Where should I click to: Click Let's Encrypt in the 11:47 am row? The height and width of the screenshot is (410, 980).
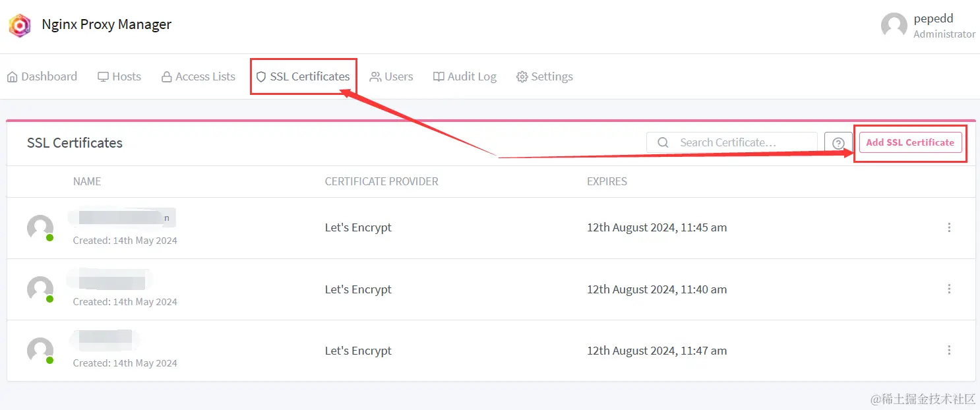tap(358, 351)
